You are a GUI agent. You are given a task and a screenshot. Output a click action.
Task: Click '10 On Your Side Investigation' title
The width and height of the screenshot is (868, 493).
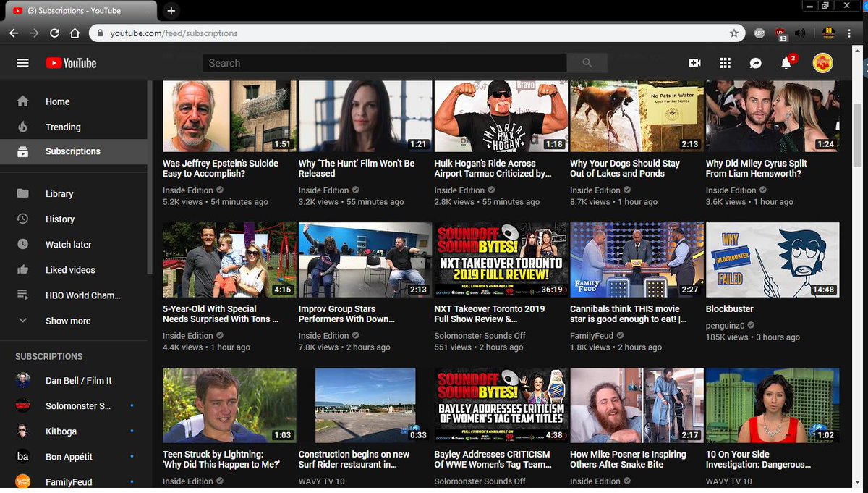758,460
